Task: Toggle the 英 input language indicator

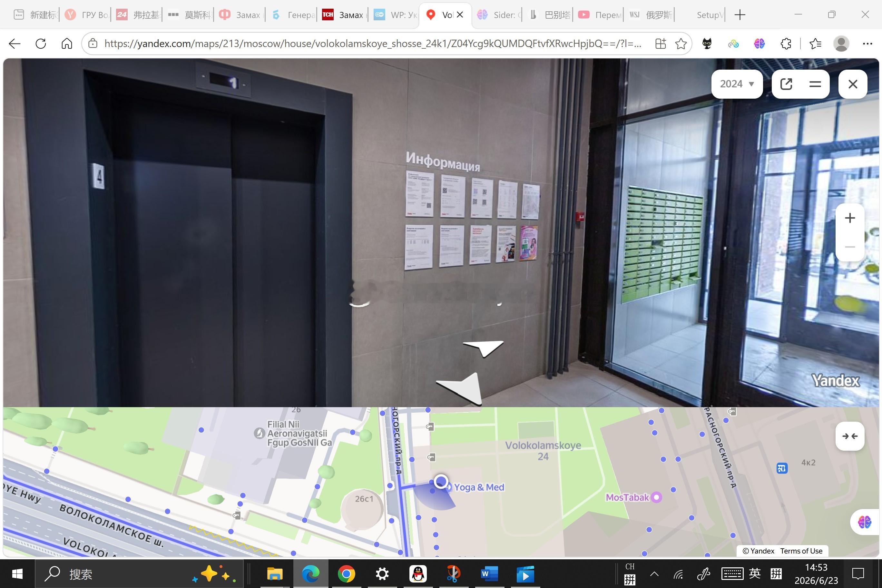Action: 755,573
